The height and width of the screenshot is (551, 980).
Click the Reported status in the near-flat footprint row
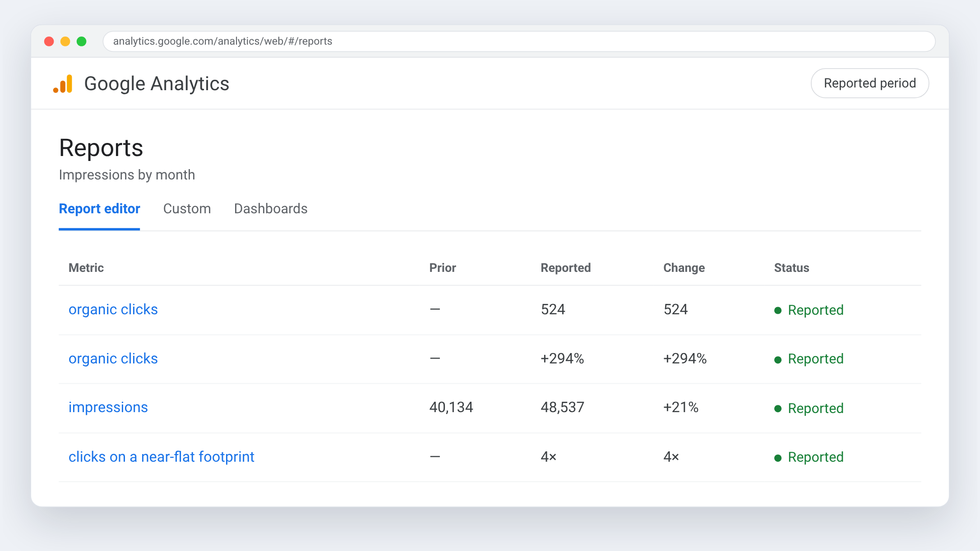point(809,457)
